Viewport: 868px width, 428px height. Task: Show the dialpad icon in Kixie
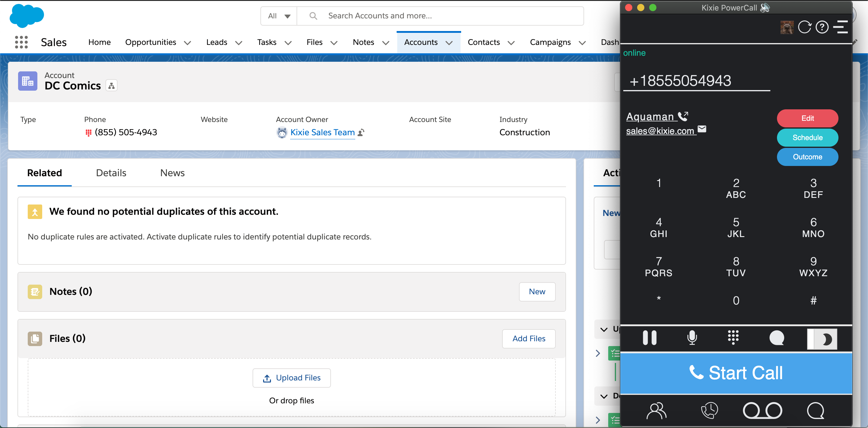[x=733, y=338]
